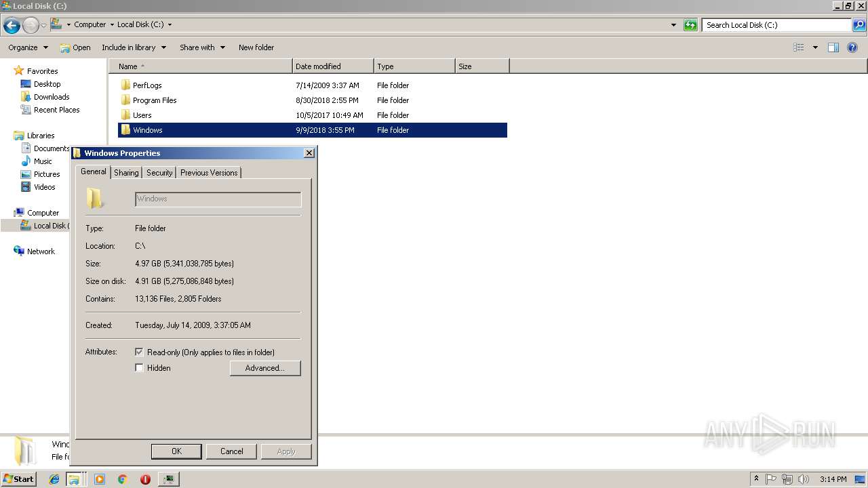Close the Windows Properties dialog

coord(309,153)
